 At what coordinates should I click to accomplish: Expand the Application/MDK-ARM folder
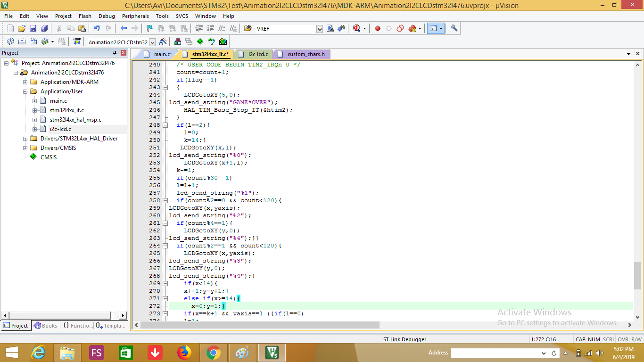tap(25, 82)
